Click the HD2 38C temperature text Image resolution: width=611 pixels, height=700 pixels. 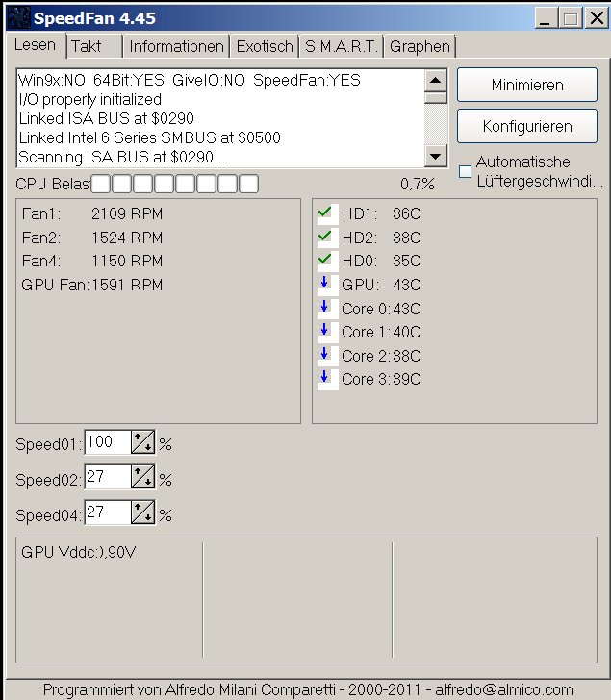[x=381, y=237]
